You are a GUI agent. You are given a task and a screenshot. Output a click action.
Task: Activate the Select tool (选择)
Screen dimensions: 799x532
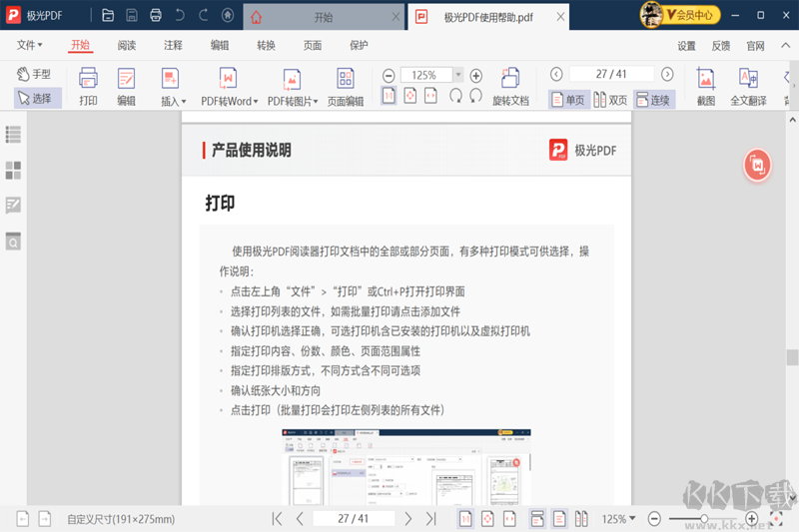36,98
